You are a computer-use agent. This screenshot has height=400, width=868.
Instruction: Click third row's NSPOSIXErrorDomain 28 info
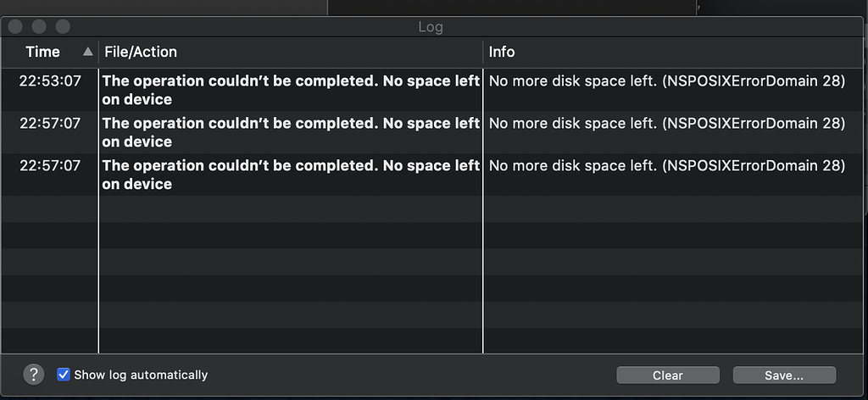point(754,165)
